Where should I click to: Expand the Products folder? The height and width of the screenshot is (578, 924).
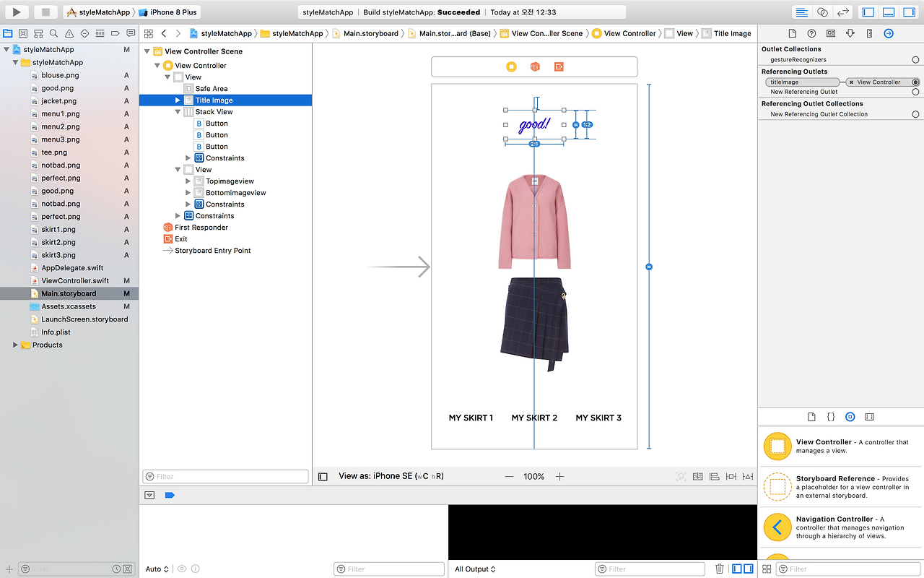pyautogui.click(x=15, y=345)
